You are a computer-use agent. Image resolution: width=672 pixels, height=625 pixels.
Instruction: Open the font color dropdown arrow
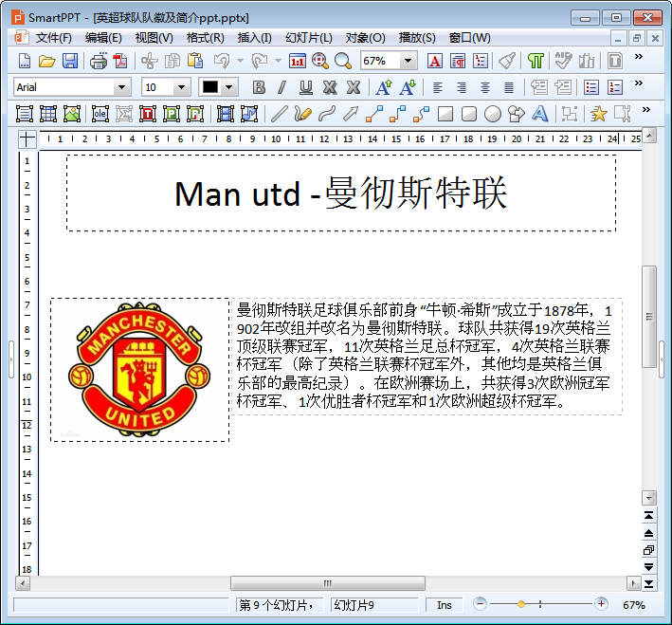(x=229, y=87)
